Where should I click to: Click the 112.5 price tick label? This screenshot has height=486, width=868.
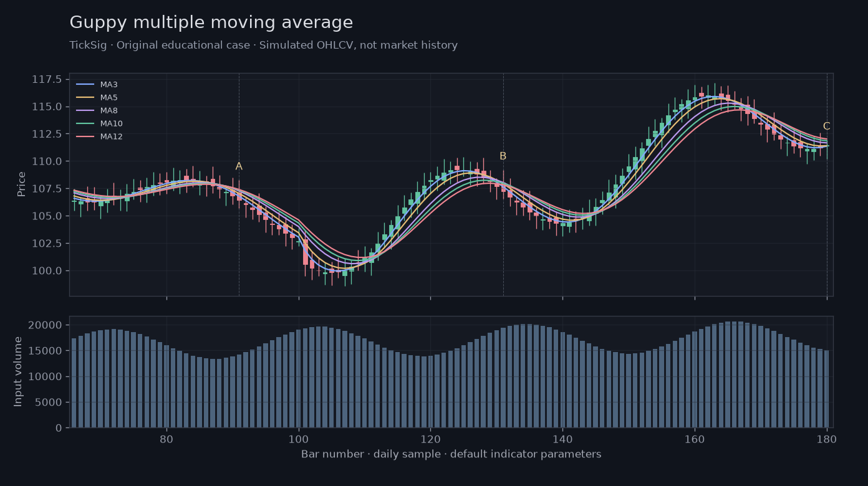coord(47,134)
